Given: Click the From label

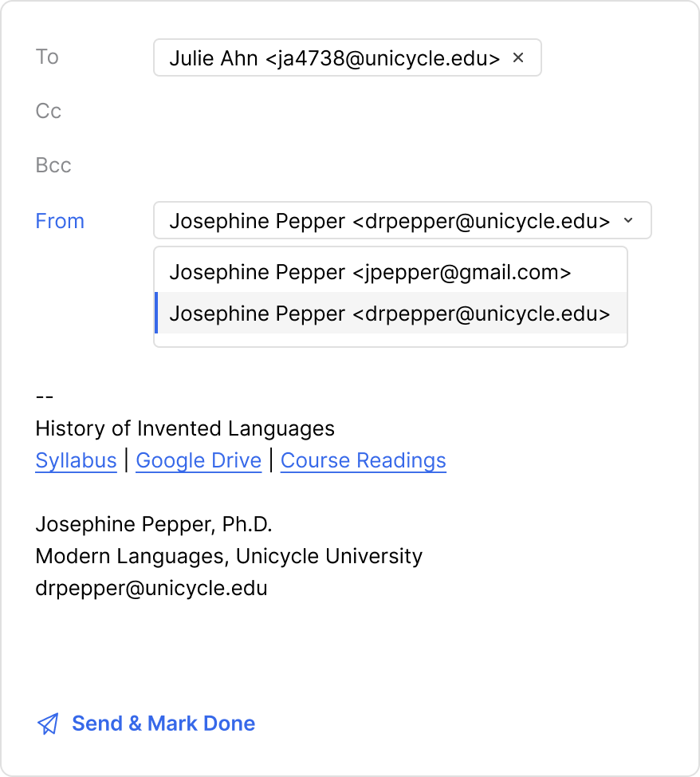Looking at the screenshot, I should (60, 221).
